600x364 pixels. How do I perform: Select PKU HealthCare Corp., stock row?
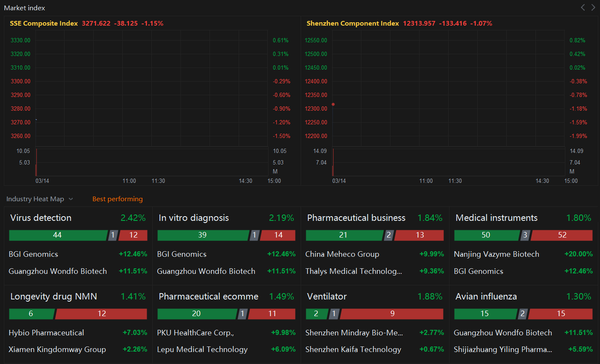226,333
